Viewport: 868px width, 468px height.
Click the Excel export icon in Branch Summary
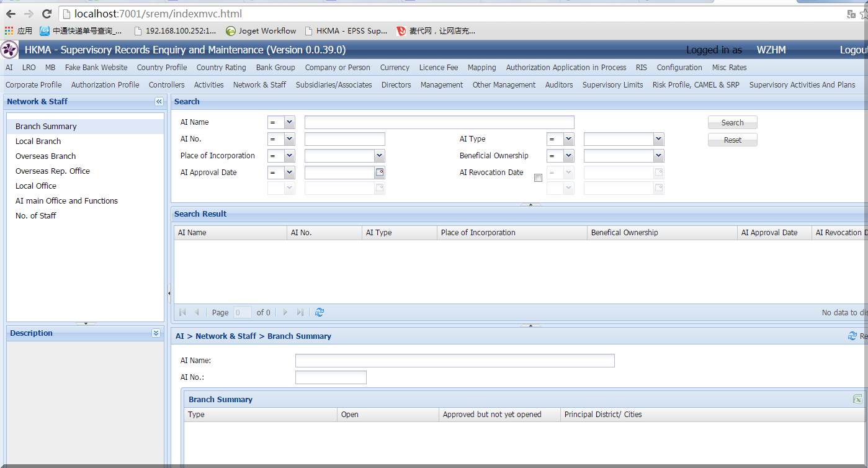click(857, 399)
